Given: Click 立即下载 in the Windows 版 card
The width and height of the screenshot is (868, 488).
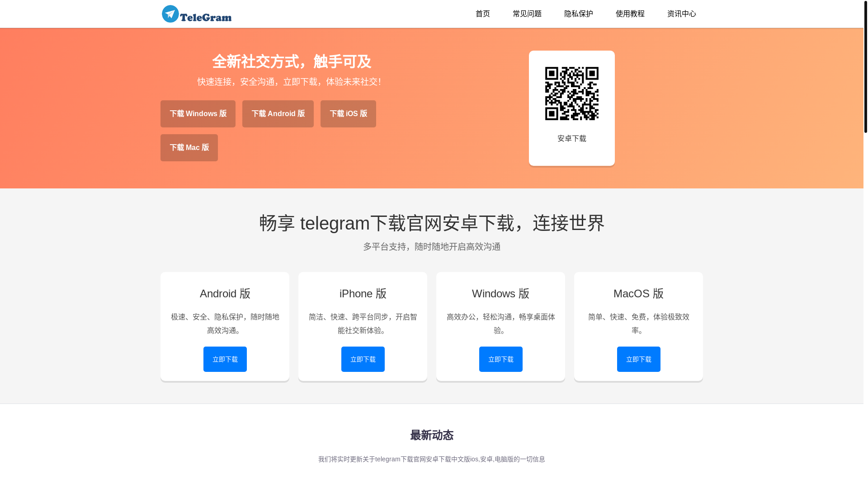Looking at the screenshot, I should 501,359.
